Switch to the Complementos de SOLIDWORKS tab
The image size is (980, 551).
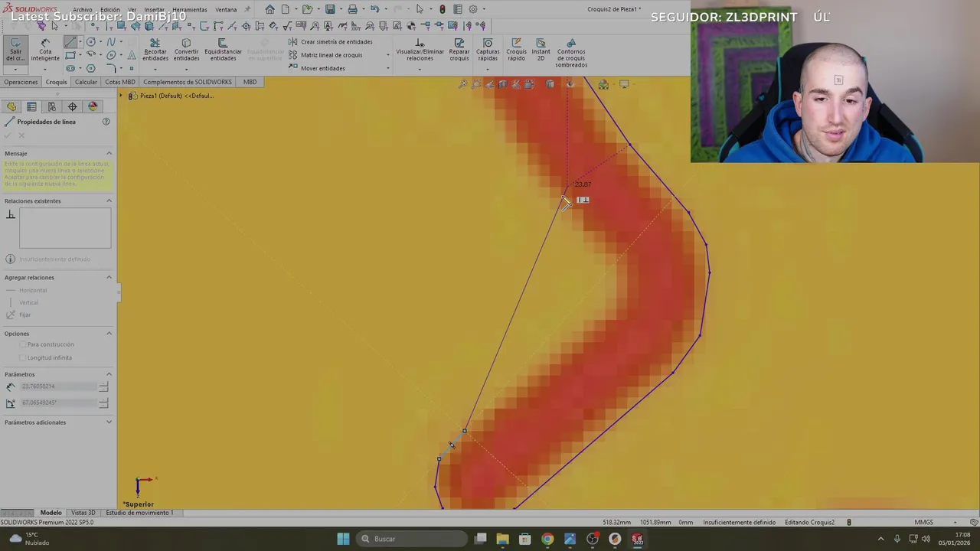coord(188,82)
